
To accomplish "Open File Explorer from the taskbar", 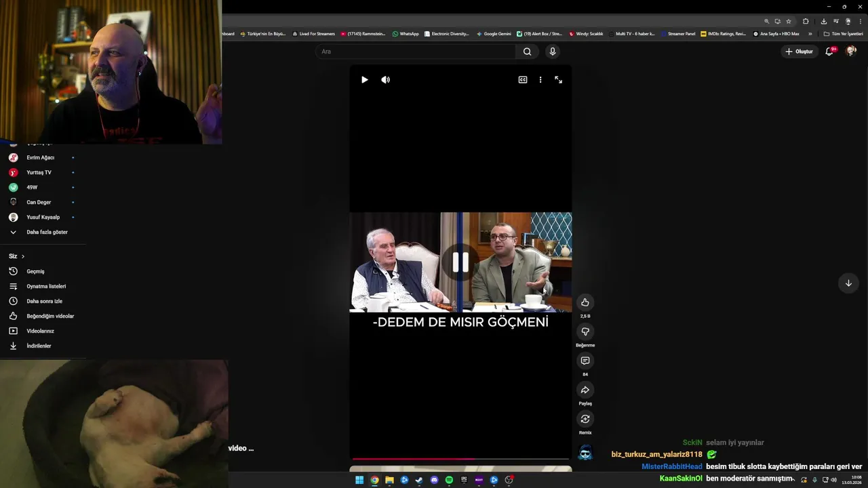I will click(389, 480).
